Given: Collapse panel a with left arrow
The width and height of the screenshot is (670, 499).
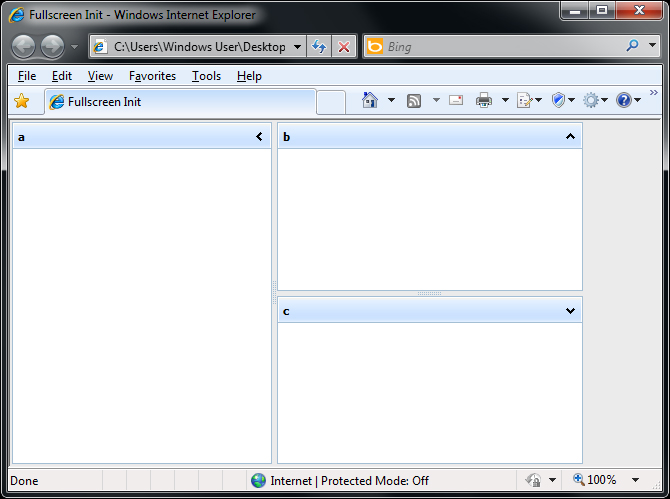Looking at the screenshot, I should [x=259, y=137].
